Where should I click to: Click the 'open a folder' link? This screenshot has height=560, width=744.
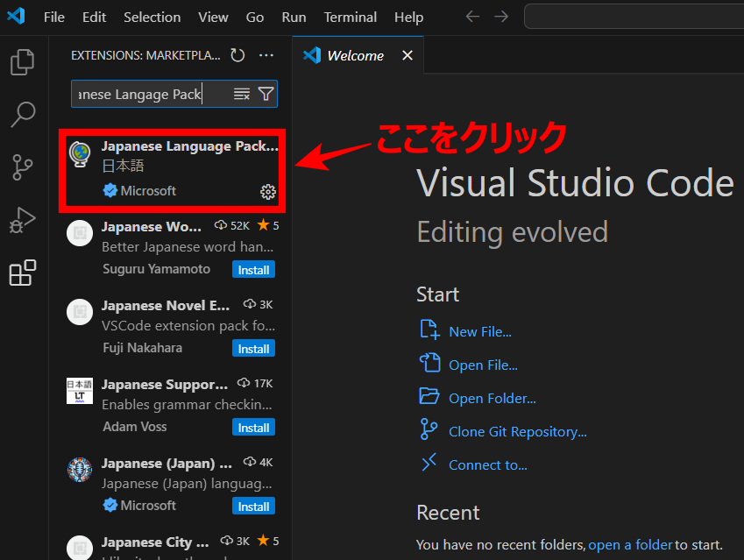tap(630, 545)
